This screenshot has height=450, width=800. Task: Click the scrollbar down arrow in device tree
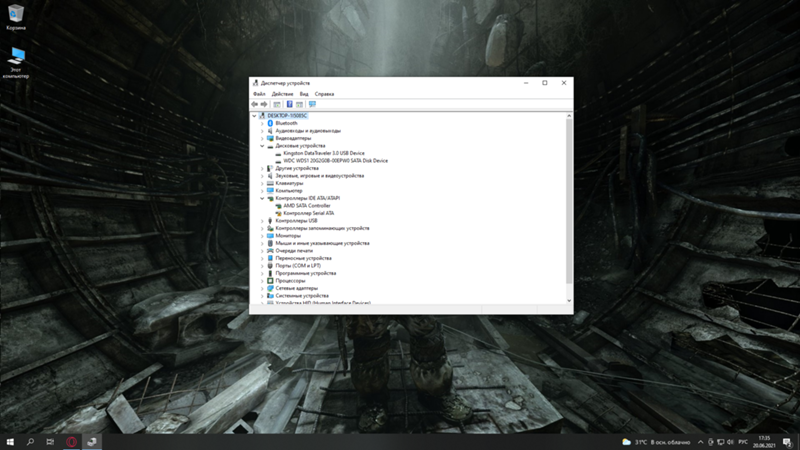pos(569,301)
